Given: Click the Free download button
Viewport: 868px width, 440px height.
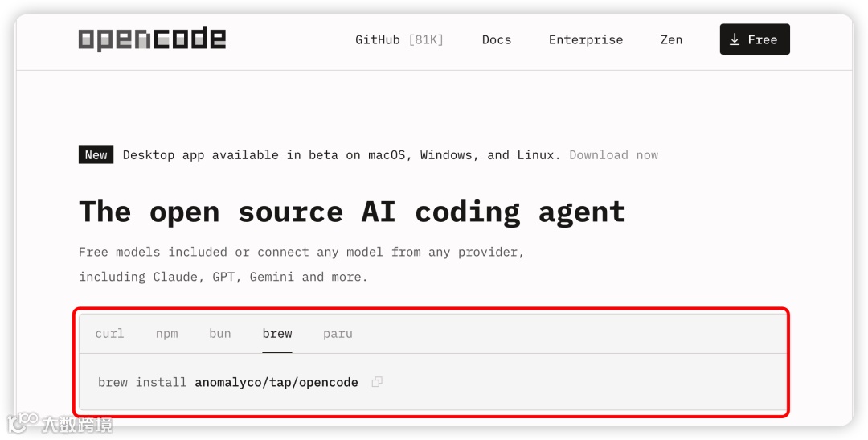Looking at the screenshot, I should [x=755, y=39].
